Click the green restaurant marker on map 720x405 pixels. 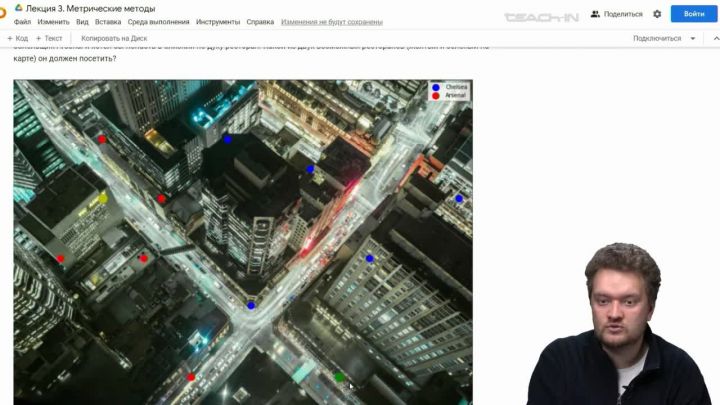(339, 377)
